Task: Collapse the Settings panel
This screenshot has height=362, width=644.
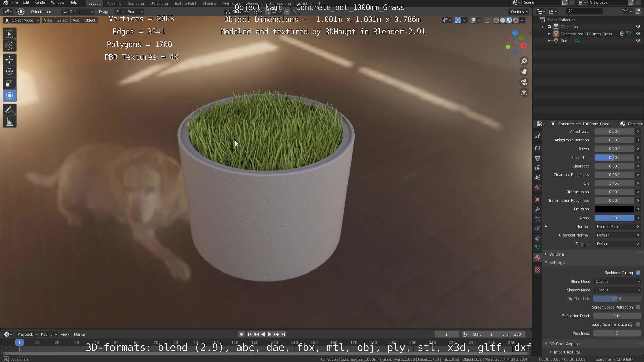Action: 557,263
